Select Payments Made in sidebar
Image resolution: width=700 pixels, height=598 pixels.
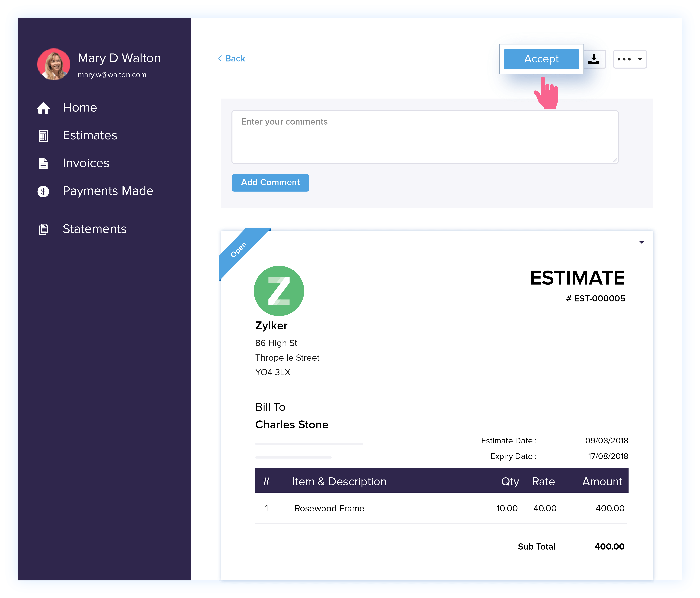(108, 191)
